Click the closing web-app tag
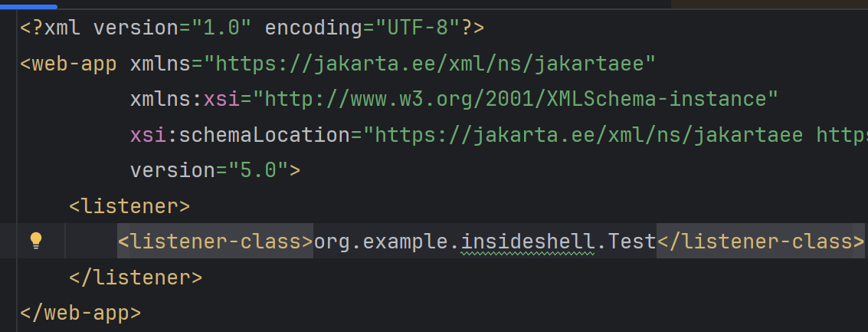The width and height of the screenshot is (868, 332). pos(80,312)
